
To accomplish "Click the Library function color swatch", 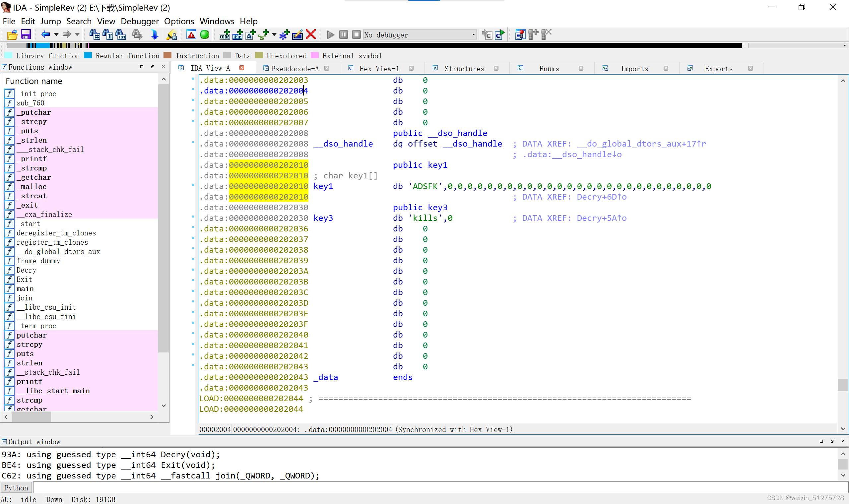I will tap(9, 55).
